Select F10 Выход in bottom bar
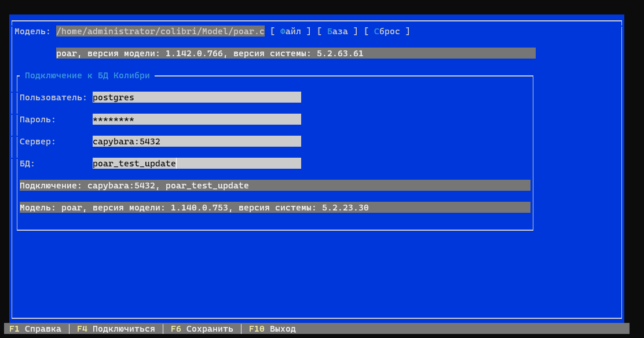 [x=272, y=329]
